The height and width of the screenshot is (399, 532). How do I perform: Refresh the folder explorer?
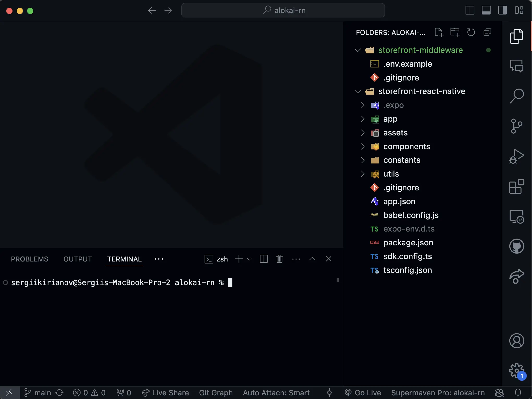tap(471, 32)
